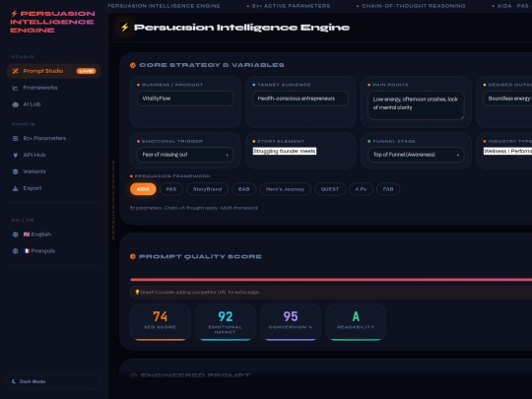
Task: Click the Core Strategy section icon
Action: point(133,65)
